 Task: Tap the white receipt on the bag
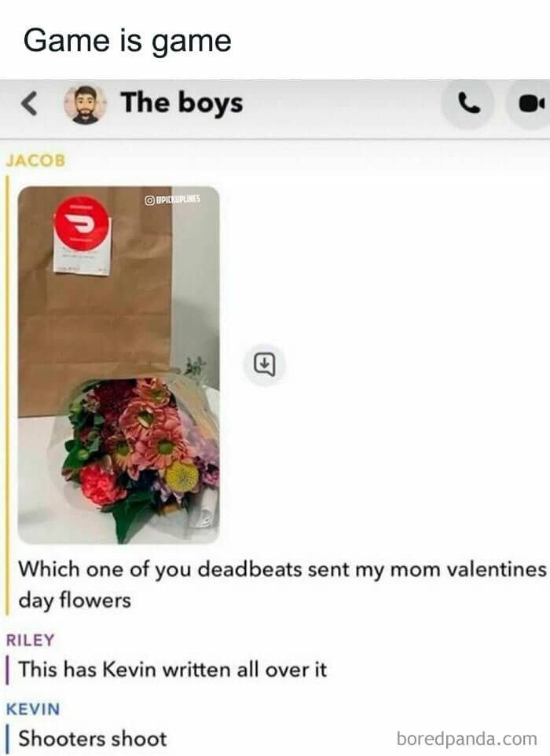[x=82, y=256]
